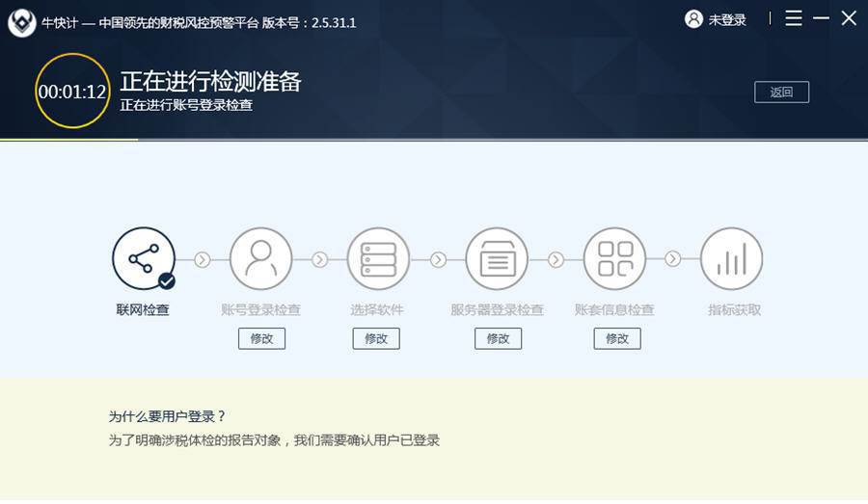Click the 账套信息检查 grid icon
Viewport: 868px width, 504px height.
point(615,258)
